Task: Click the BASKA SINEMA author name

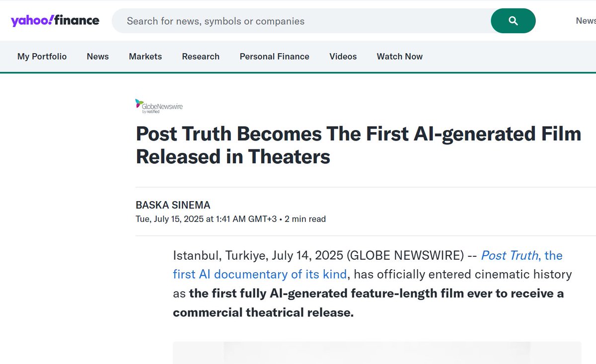Action: tap(173, 205)
